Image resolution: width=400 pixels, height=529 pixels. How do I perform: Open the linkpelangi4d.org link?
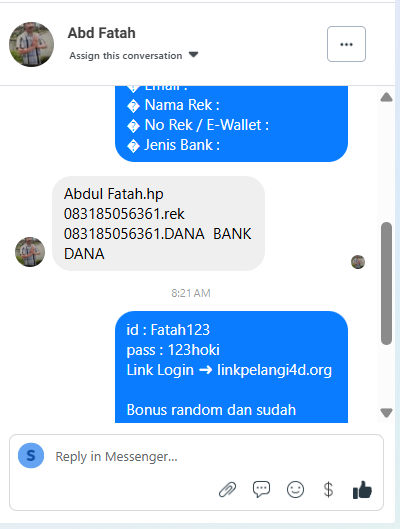(275, 370)
